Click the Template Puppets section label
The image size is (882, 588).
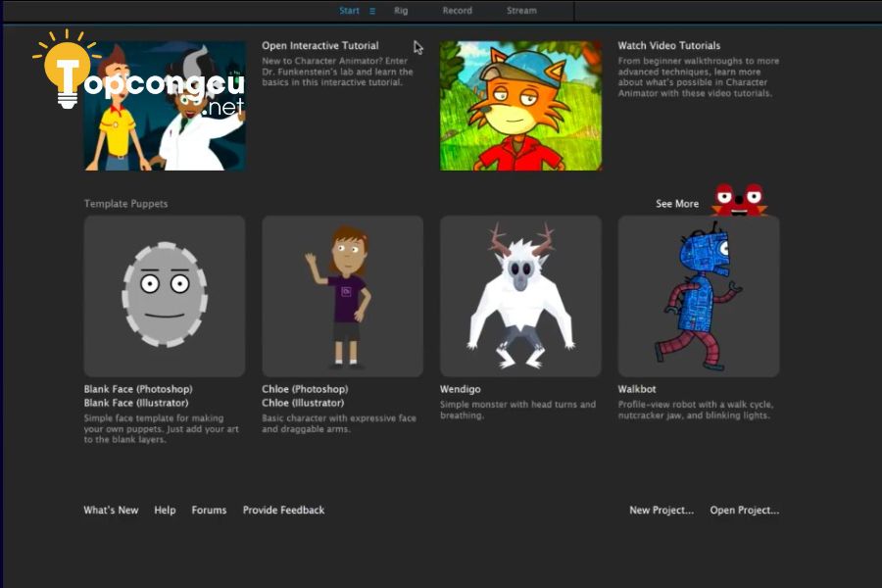pyautogui.click(x=126, y=204)
